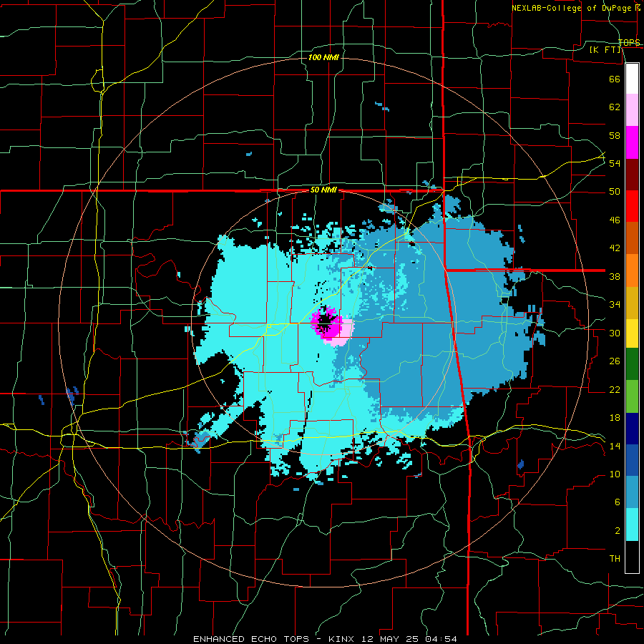
Task: Click the medium blue 18 kft legend swatch
Action: click(632, 460)
